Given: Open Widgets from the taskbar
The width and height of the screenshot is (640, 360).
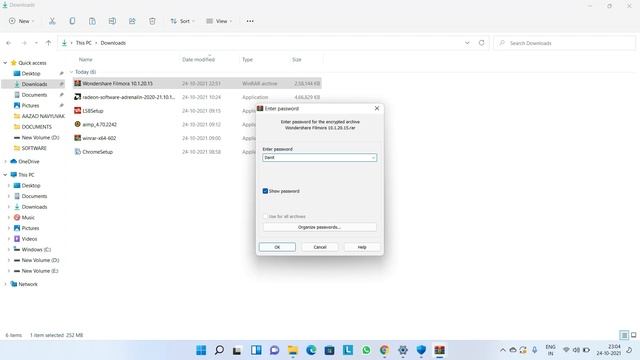Looking at the screenshot, I should [256, 350].
